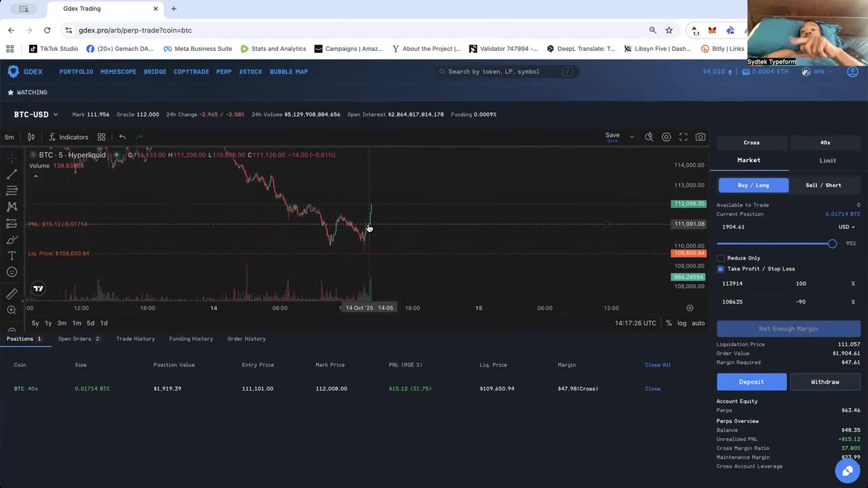Image resolution: width=868 pixels, height=488 pixels.
Task: Open the Indicators menu button
Action: [68, 137]
